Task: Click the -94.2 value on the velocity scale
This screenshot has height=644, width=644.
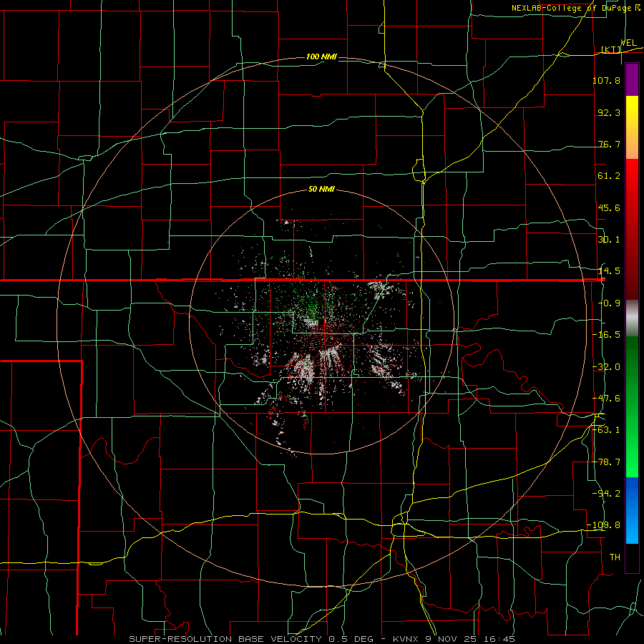Action: click(x=607, y=494)
